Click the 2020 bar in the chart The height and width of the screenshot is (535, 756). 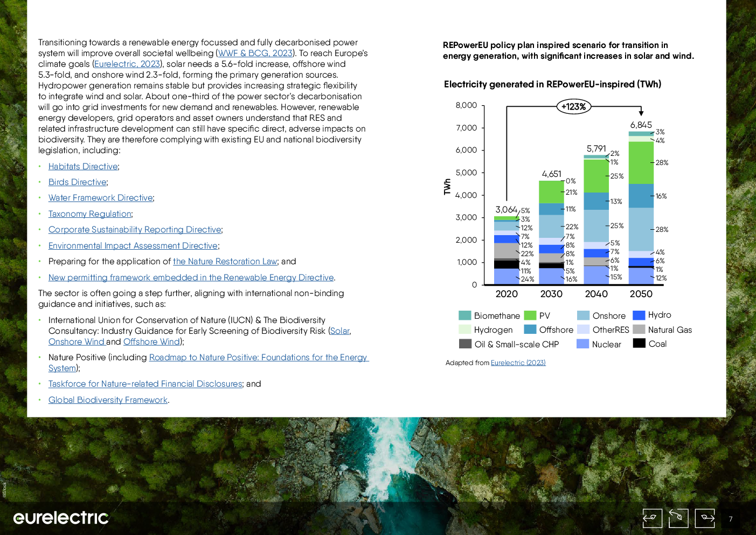[x=507, y=251]
